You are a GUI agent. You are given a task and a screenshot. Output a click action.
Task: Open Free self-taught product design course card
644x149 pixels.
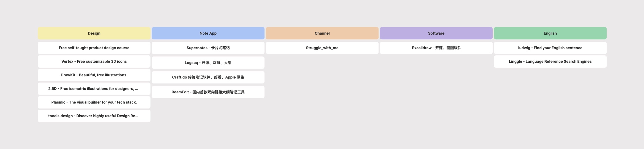point(94,48)
